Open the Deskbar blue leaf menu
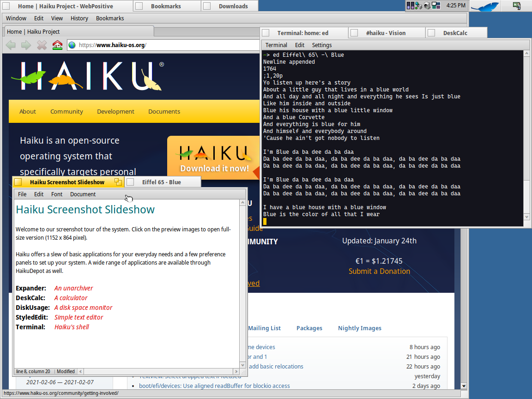The width and height of the screenshot is (532, 399). click(485, 6)
